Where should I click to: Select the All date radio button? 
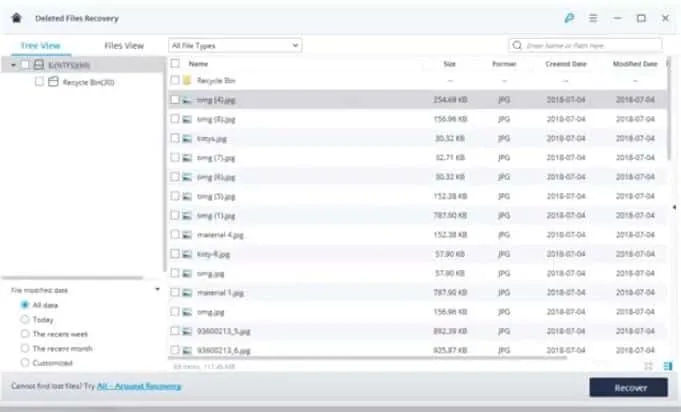coord(25,305)
